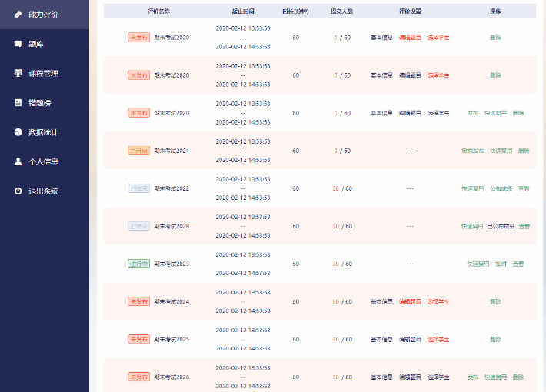Viewport: 546px width, 392px height.
Task: Click 加时 for 期末考试2023
Action: (501, 264)
